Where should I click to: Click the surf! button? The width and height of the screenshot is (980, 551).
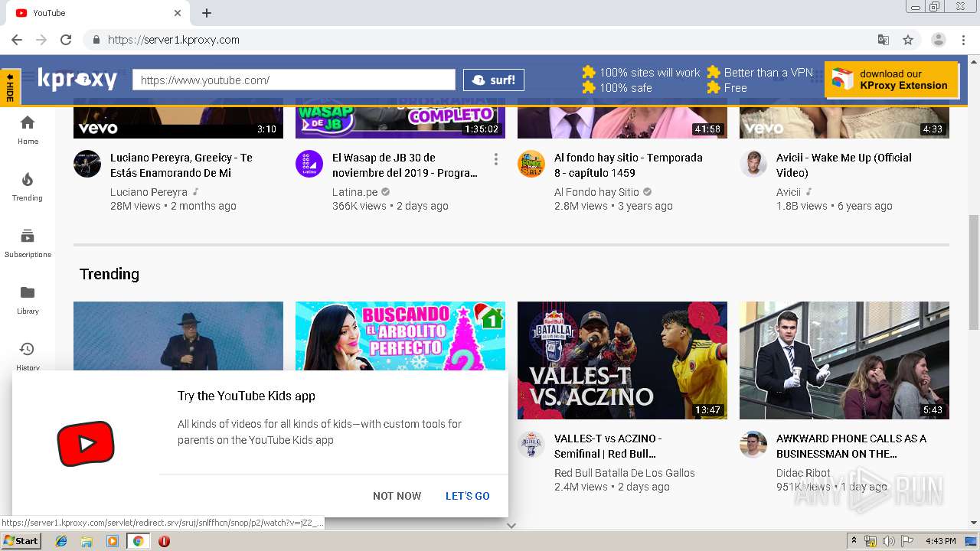click(x=494, y=80)
